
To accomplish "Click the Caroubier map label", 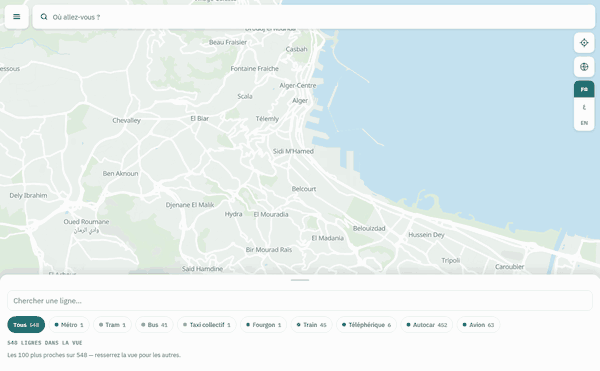I will [x=509, y=267].
